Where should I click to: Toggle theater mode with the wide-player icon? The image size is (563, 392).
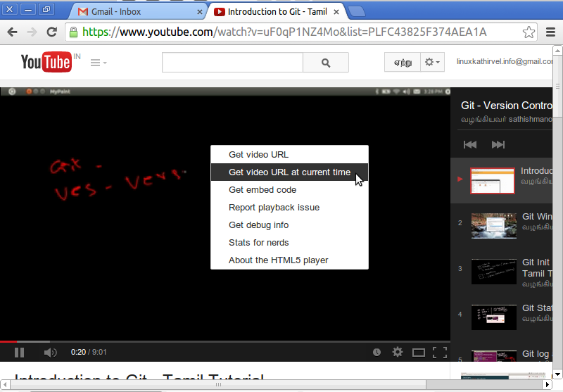click(418, 353)
